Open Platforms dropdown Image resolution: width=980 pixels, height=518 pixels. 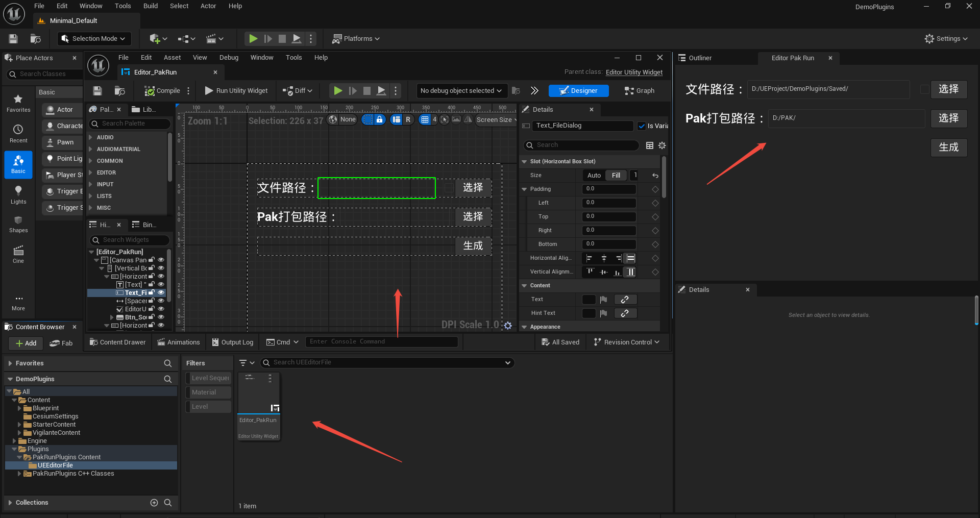tap(356, 39)
